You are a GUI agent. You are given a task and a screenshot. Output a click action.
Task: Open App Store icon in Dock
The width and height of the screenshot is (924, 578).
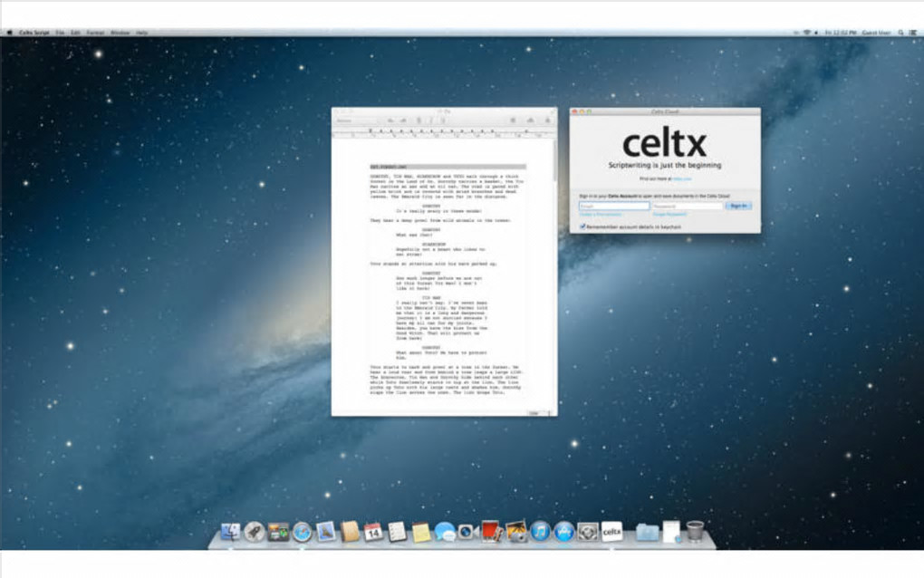(564, 532)
